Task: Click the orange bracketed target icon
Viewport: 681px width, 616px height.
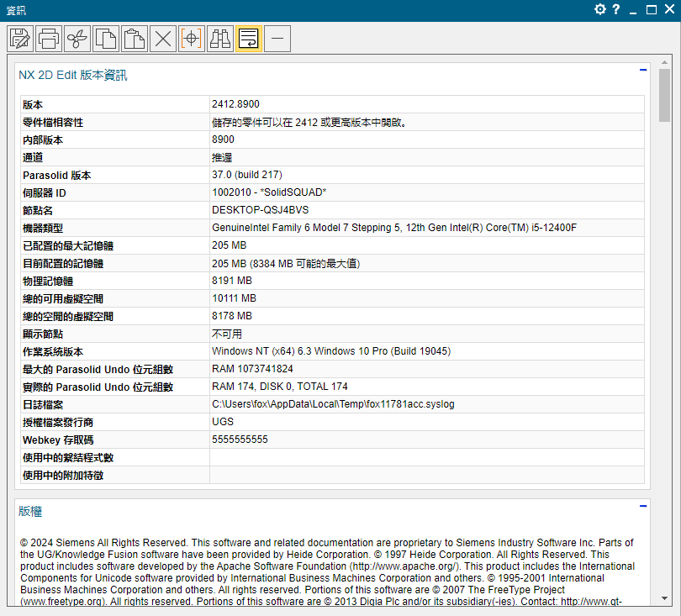Action: pos(192,38)
